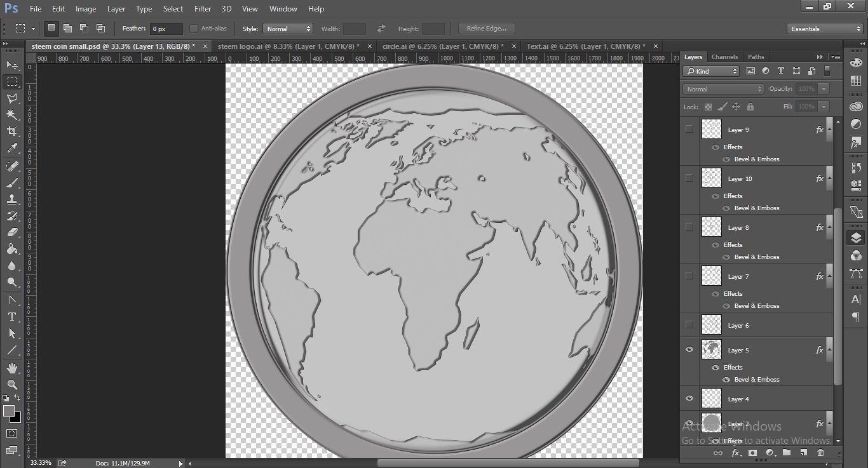868x468 pixels.
Task: Toggle the layer filtering switch
Action: click(827, 71)
